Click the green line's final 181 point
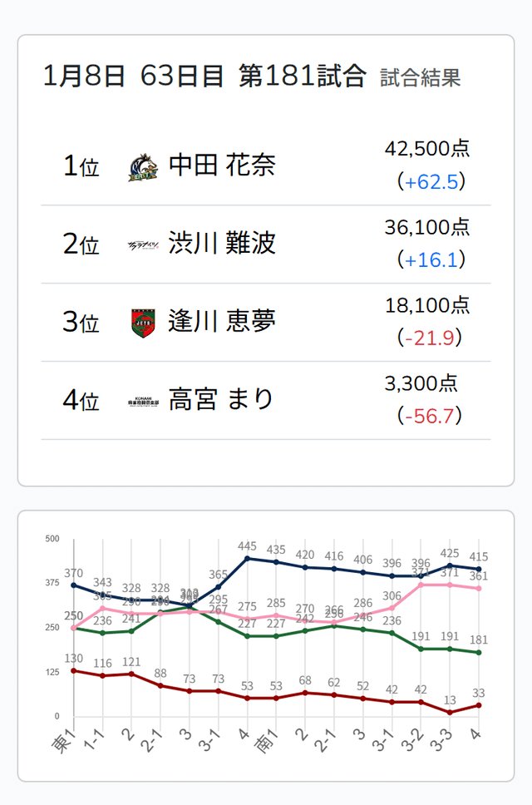This screenshot has width=532, height=805. [x=478, y=652]
